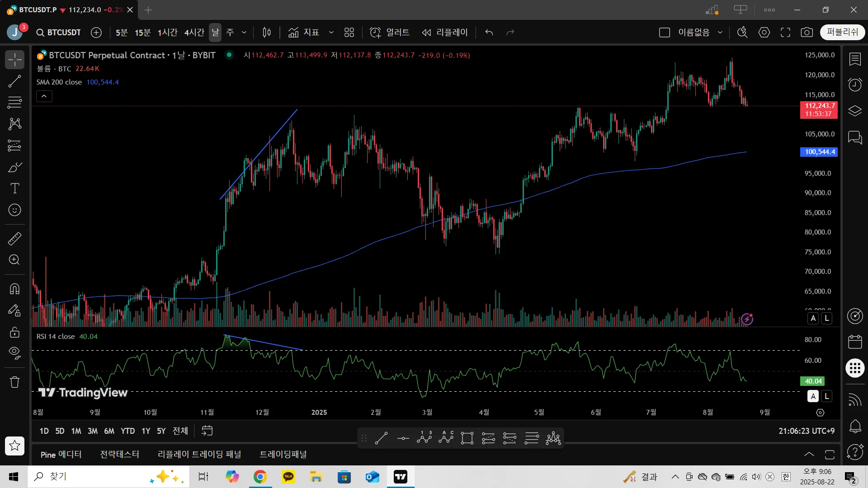Screen dimensions: 868x488
Task: Select the 1Y date range
Action: 146,431
